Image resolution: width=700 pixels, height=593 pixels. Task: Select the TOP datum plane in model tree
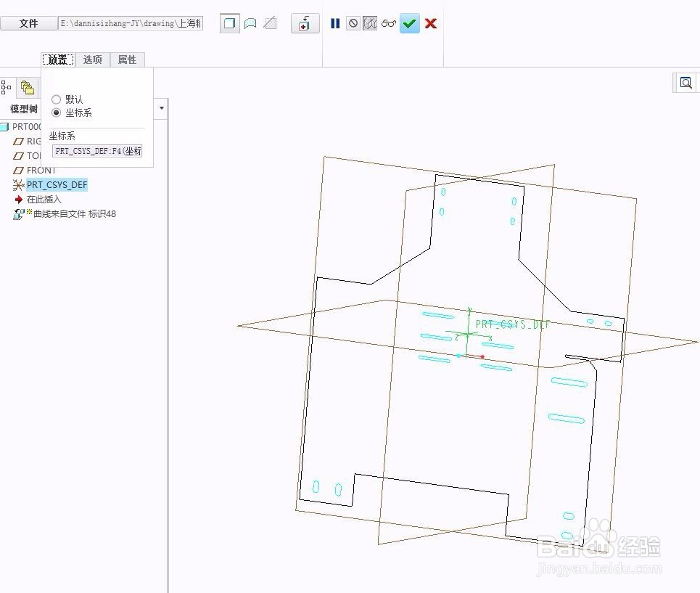coord(28,156)
